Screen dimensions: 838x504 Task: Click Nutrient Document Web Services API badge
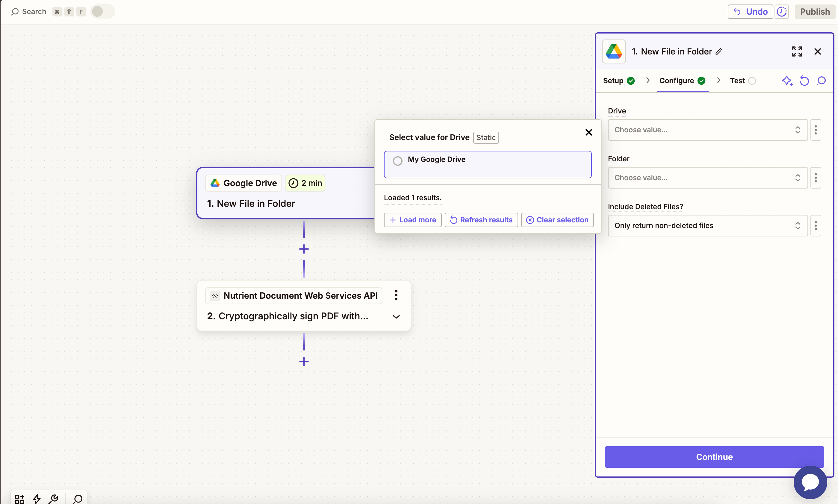click(x=294, y=295)
